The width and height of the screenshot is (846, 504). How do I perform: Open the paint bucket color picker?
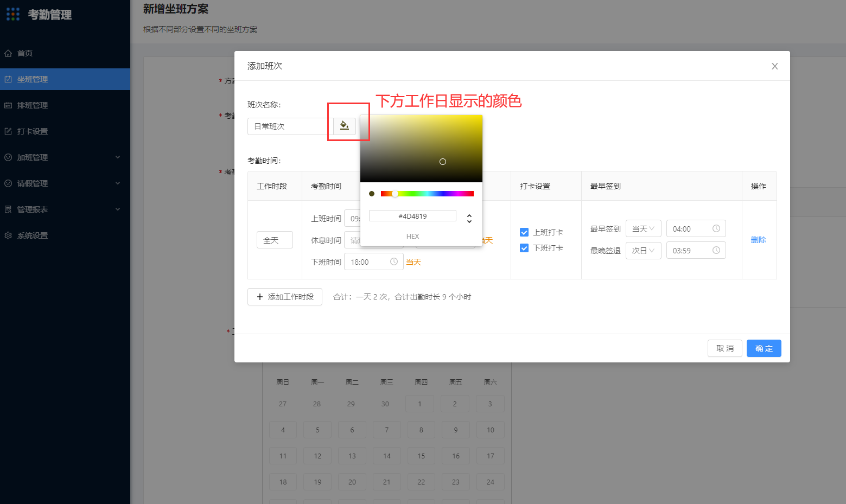[345, 126]
